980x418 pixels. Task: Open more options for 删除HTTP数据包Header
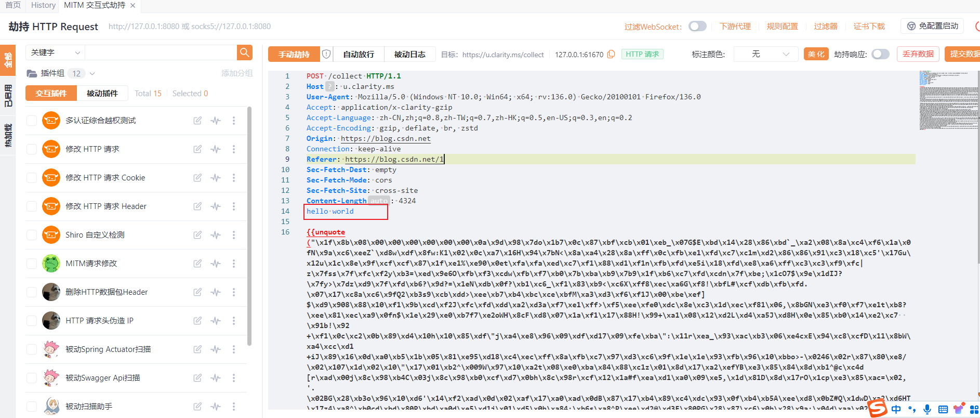click(234, 292)
